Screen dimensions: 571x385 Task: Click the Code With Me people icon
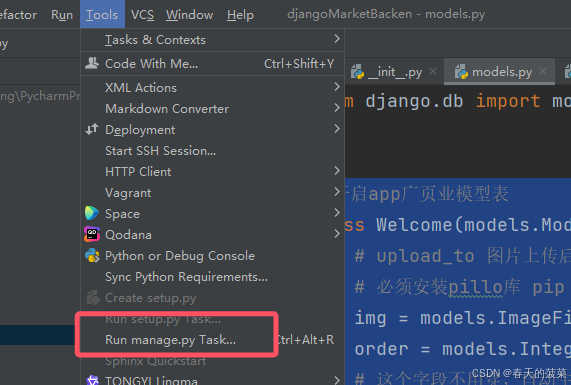coord(92,63)
